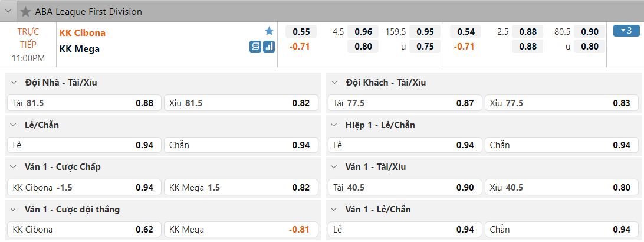
Task: Pick KK Mega to win quarter 1
Action: pos(241,230)
